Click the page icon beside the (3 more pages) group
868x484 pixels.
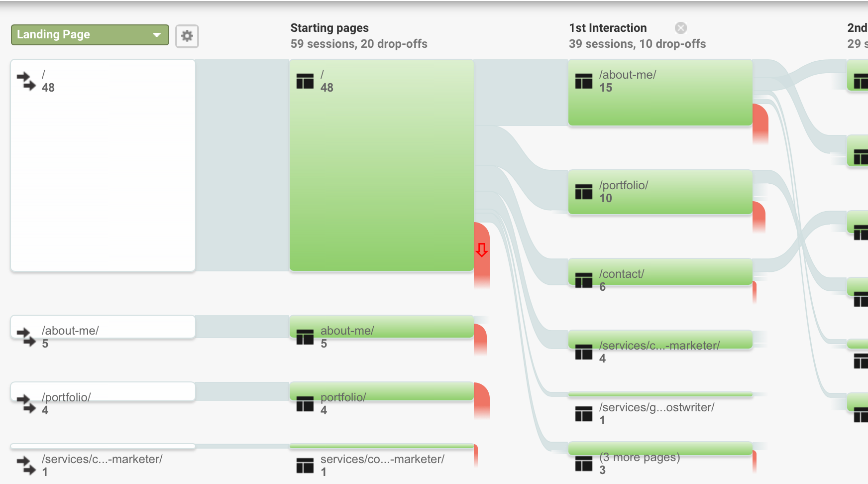tap(583, 463)
